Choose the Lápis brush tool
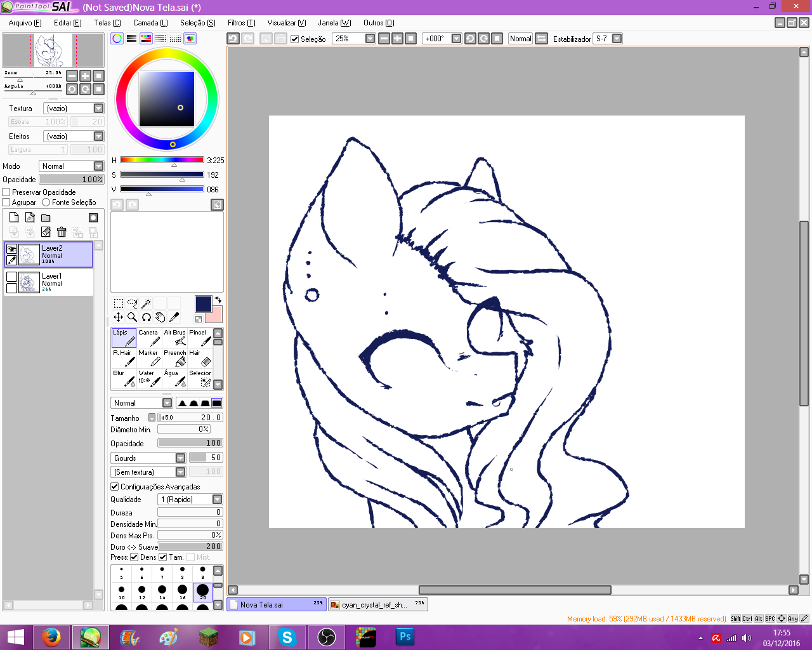This screenshot has width=812, height=650. click(124, 338)
